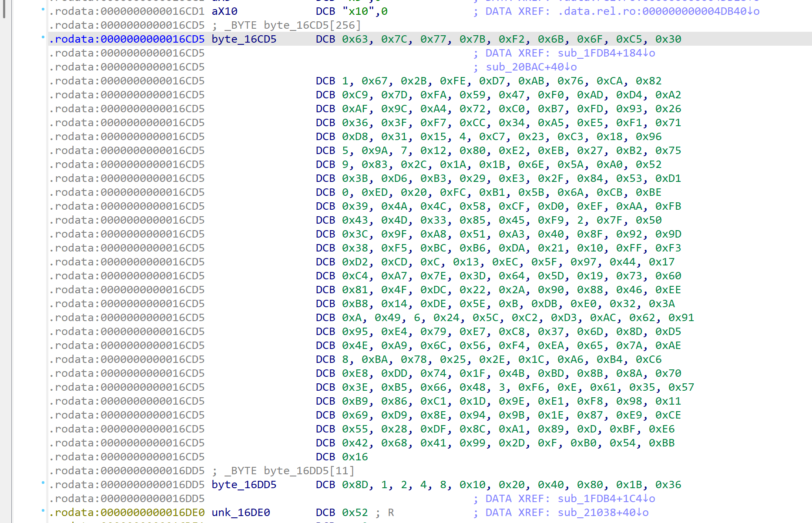Click the byte value 0x9A
This screenshot has width=812, height=523.
tap(375, 151)
